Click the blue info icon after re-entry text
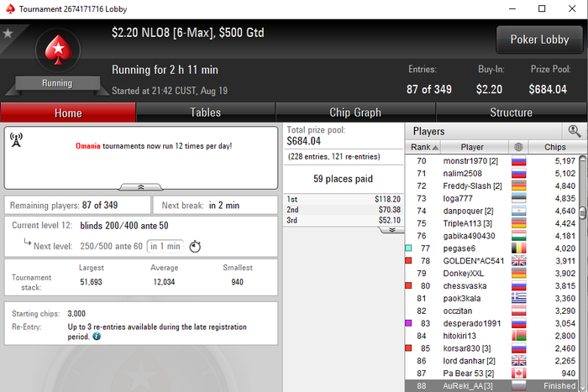Screen dimensions: 588x392 tap(97, 336)
